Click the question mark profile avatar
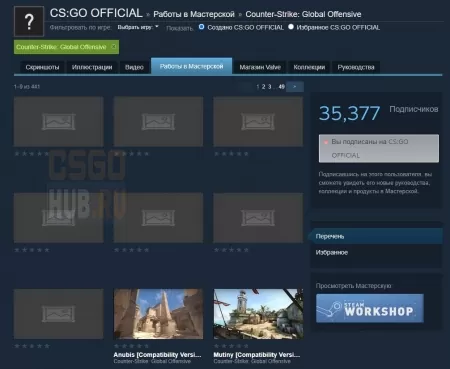Image resolution: width=450 pixels, height=369 pixels. 29,21
